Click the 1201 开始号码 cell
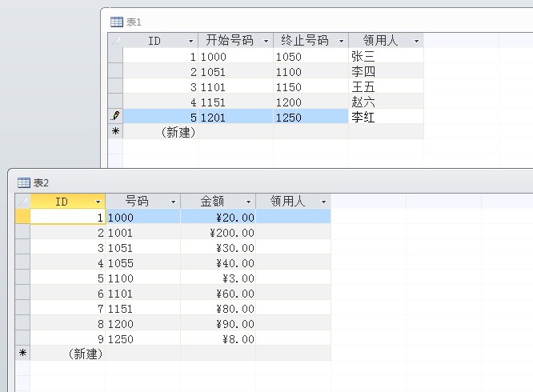The height and width of the screenshot is (392, 533). (x=235, y=117)
